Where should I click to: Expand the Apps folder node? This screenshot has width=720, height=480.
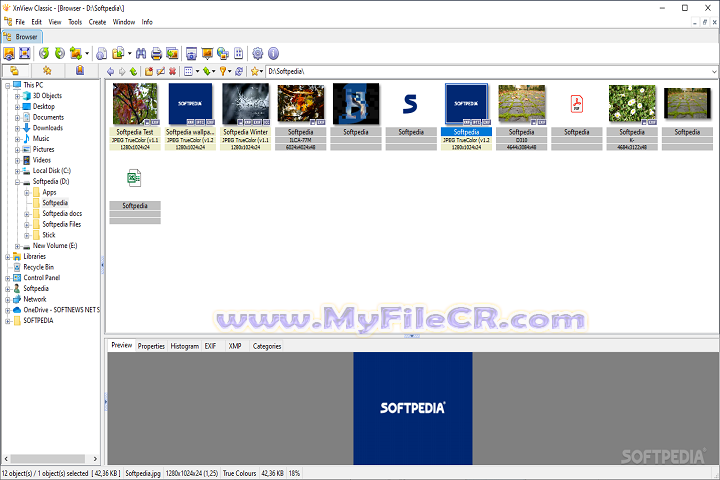(x=27, y=192)
